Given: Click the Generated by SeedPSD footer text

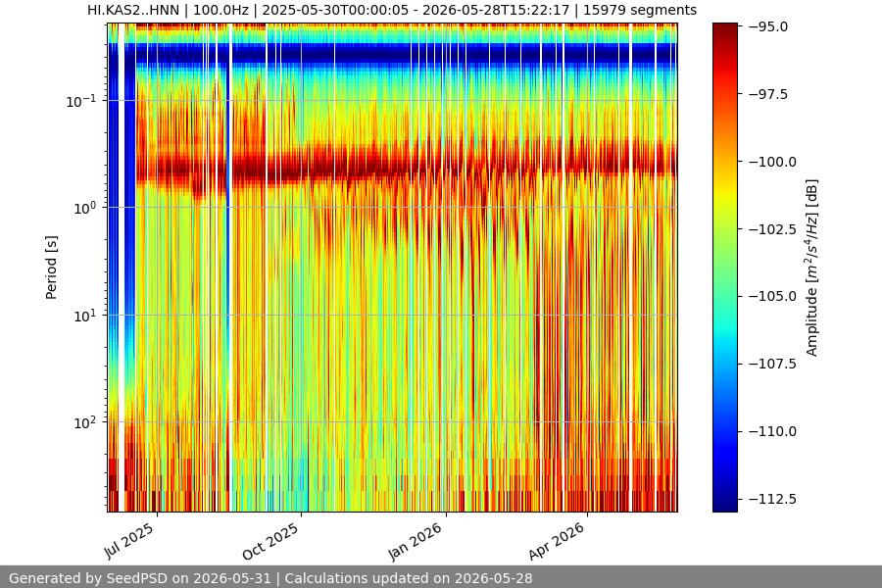Looking at the screenshot, I should [270, 578].
